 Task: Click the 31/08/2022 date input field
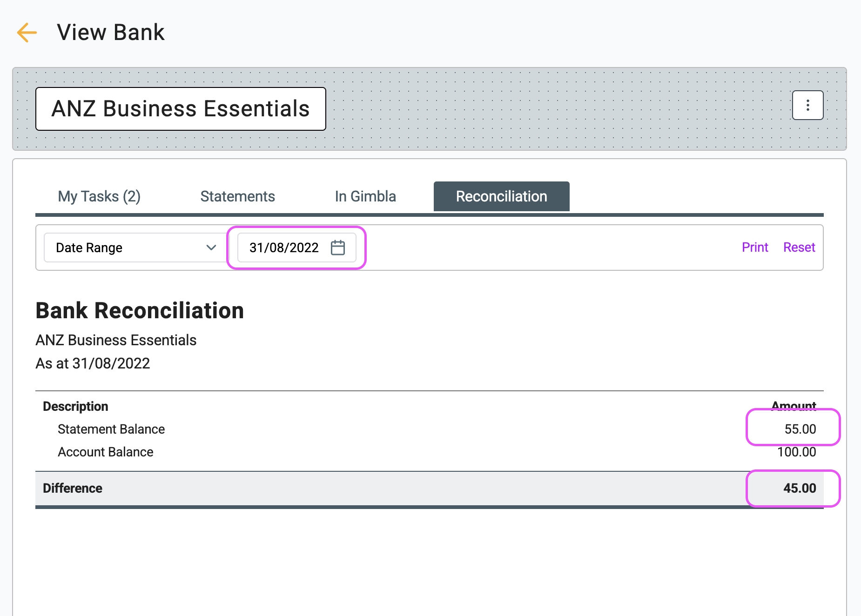pos(297,248)
